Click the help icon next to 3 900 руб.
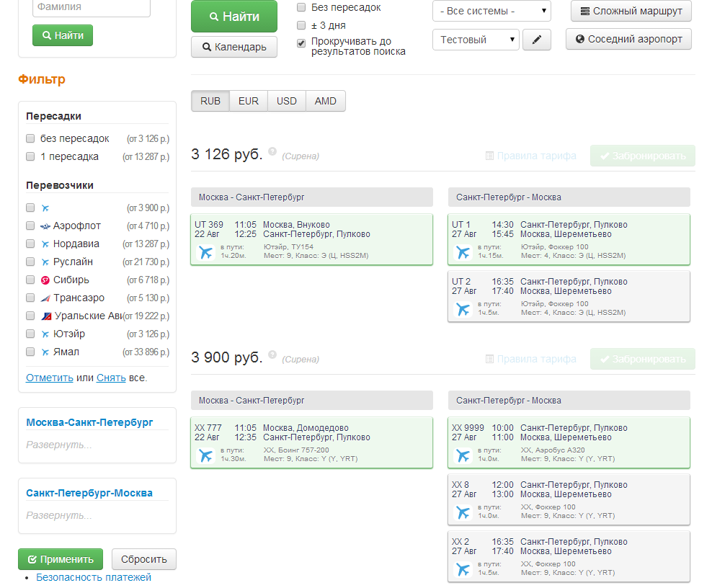This screenshot has width=712, height=588. tap(272, 354)
